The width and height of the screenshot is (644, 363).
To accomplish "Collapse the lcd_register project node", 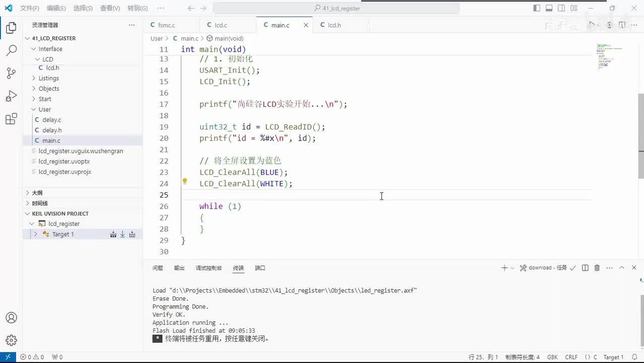I will pos(32,224).
